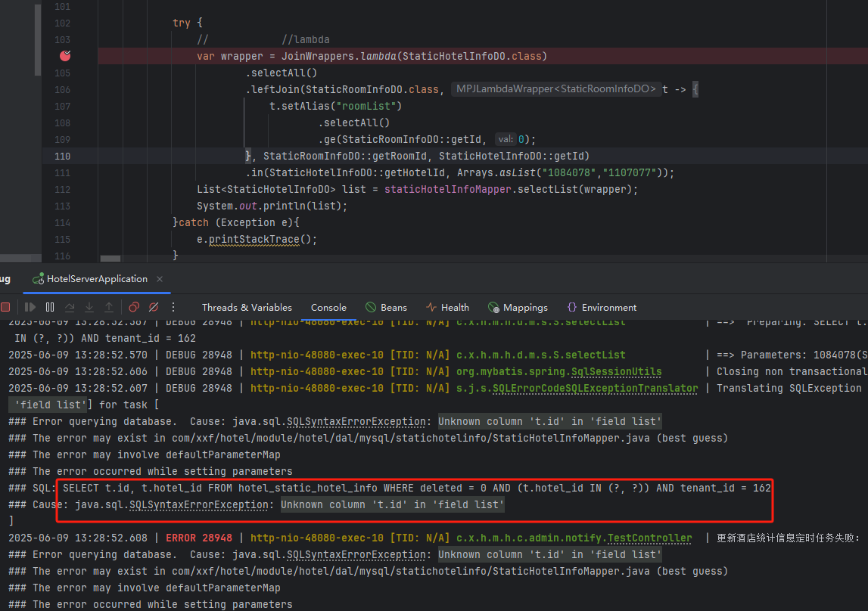Click SQLSyntaxErrorException in the '### Cause' line
Viewport: 868px width, 611px height.
199,504
